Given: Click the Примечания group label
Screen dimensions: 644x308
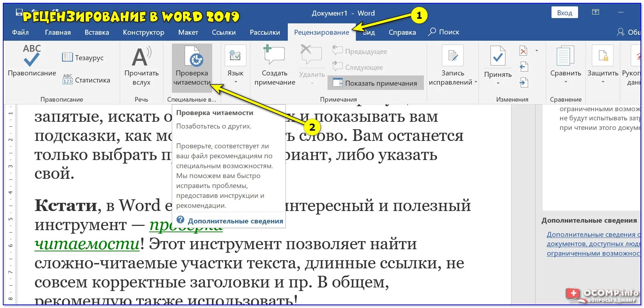Looking at the screenshot, I should pyautogui.click(x=338, y=99).
